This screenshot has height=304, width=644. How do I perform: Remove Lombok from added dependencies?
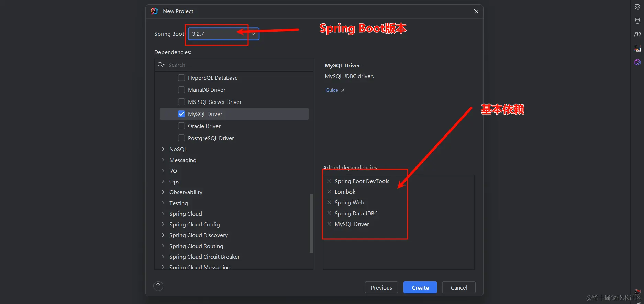pos(329,192)
